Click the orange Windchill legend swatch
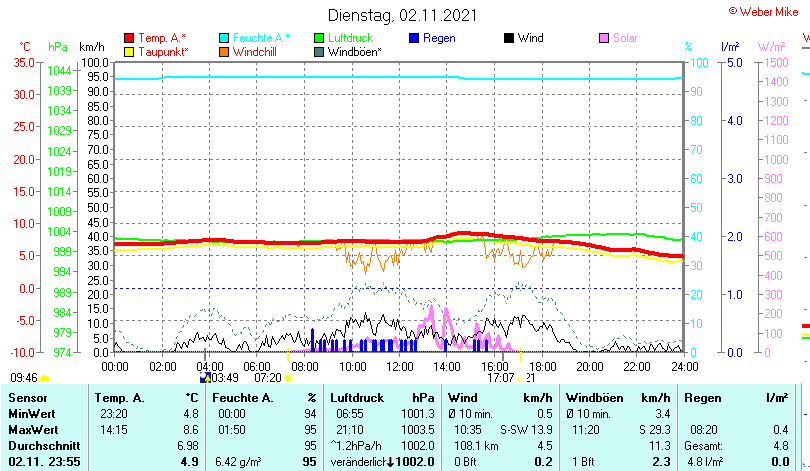 [224, 51]
